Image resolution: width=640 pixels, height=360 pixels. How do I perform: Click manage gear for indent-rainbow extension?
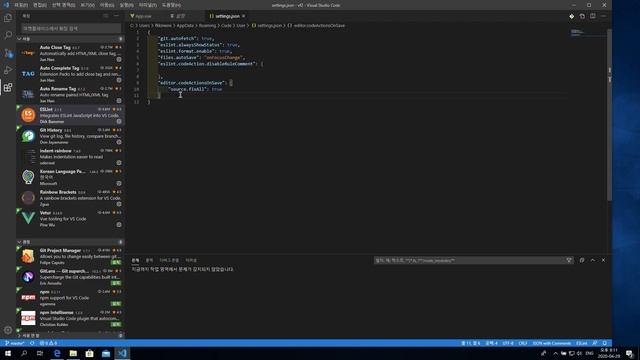click(x=119, y=163)
